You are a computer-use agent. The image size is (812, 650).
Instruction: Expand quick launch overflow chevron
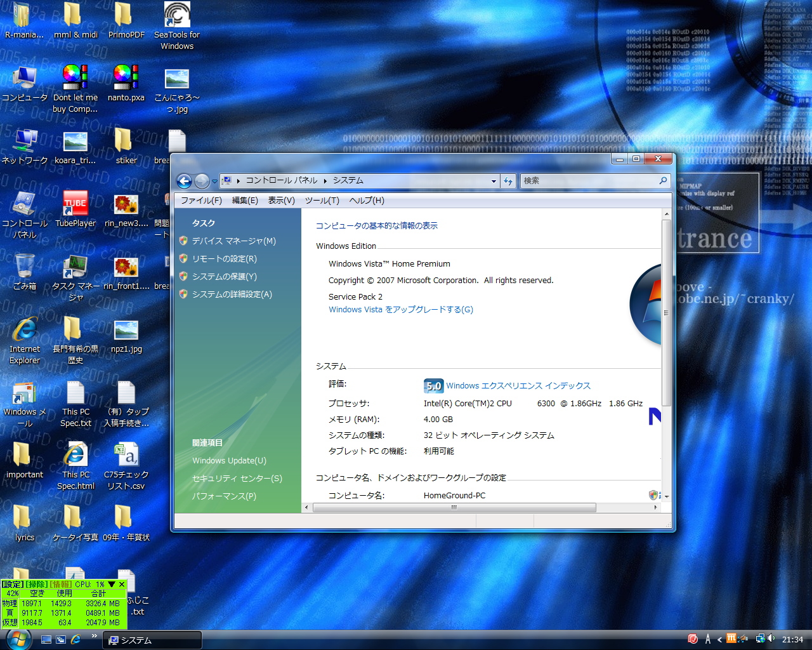pos(95,637)
